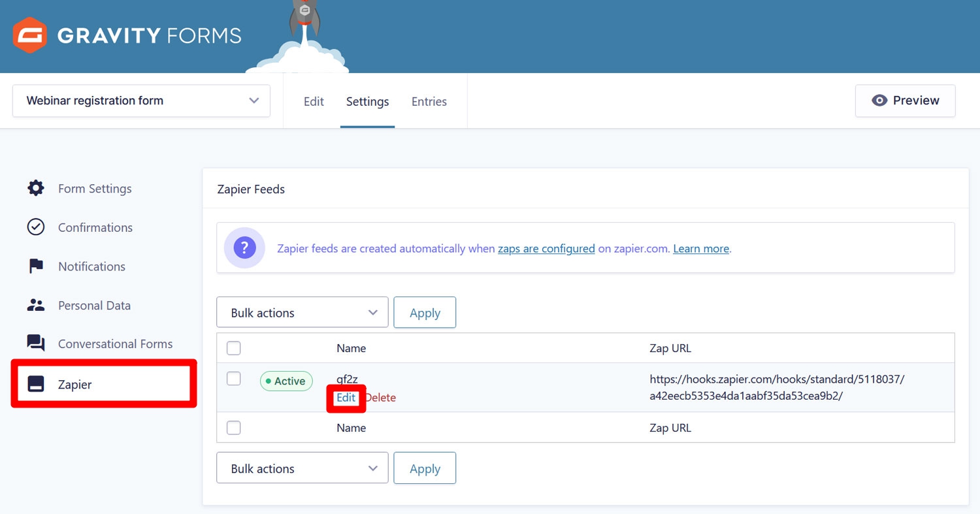The width and height of the screenshot is (980, 514).
Task: Click the eye icon in Preview button
Action: tap(879, 101)
